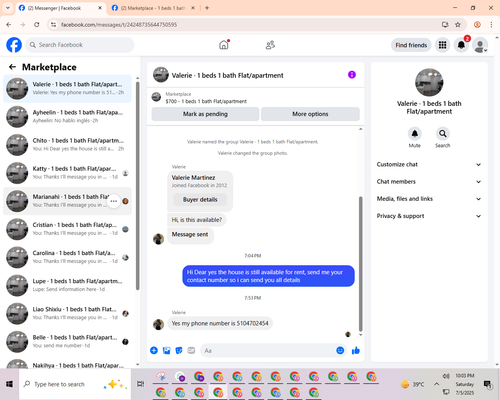
Task: Click the '$700 - 1 beds 1 bath' listing text
Action: (x=206, y=101)
